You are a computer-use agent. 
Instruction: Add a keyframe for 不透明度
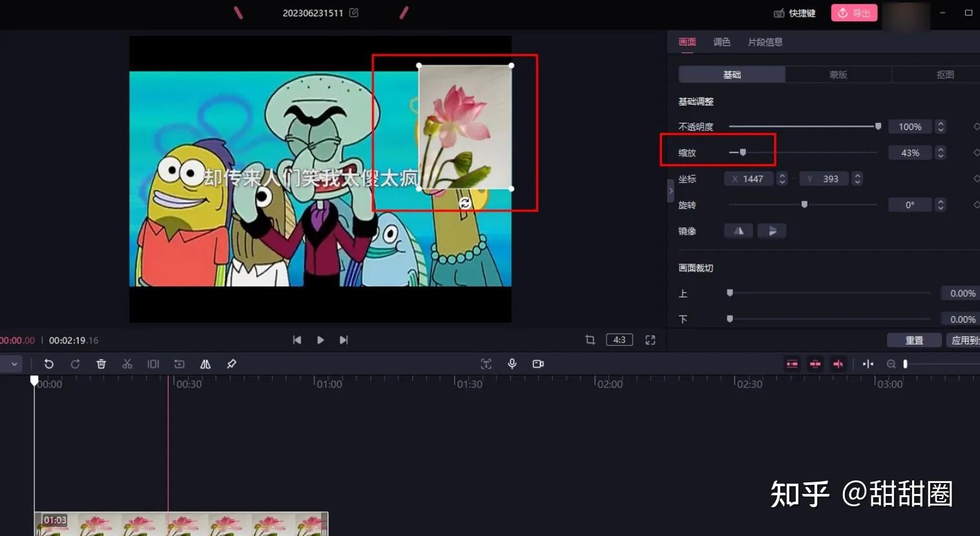tap(975, 127)
